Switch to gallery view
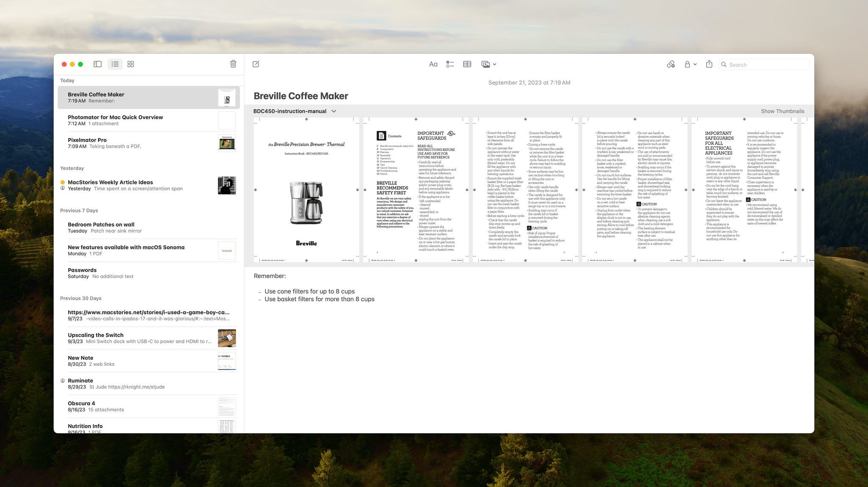This screenshot has height=487, width=868. tap(131, 64)
